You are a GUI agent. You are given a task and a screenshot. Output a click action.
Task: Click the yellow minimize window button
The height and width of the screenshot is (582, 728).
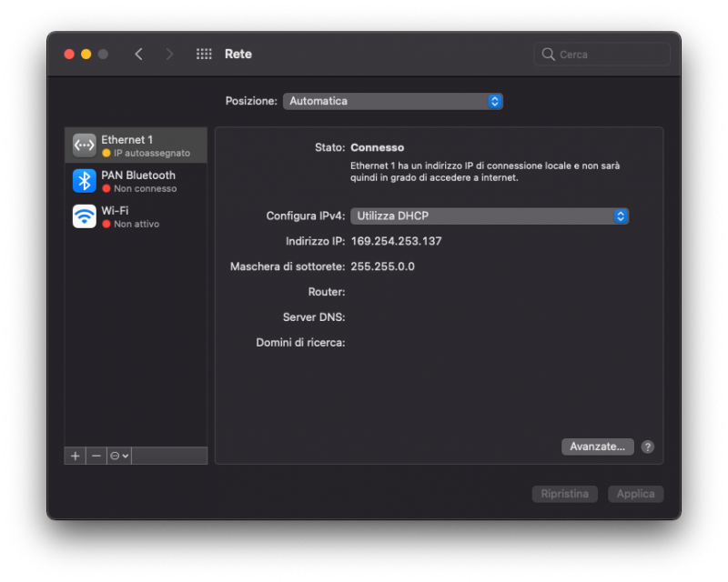coord(86,55)
